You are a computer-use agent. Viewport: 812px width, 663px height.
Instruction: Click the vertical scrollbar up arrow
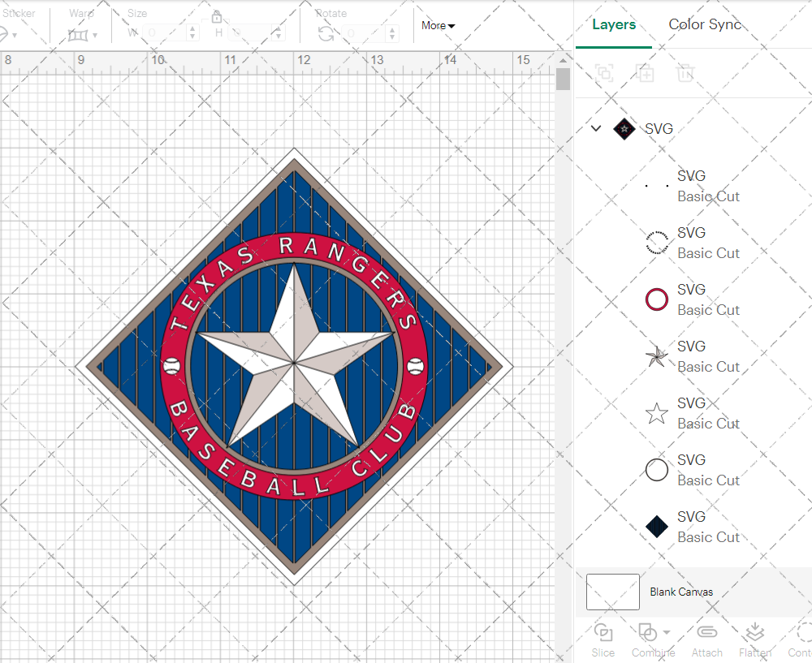pyautogui.click(x=563, y=58)
